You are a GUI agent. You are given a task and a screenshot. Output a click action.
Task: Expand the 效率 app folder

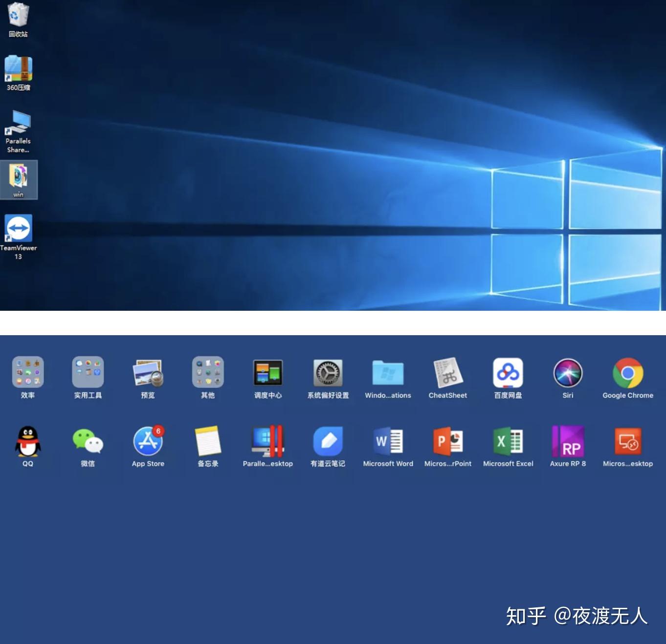(x=27, y=374)
